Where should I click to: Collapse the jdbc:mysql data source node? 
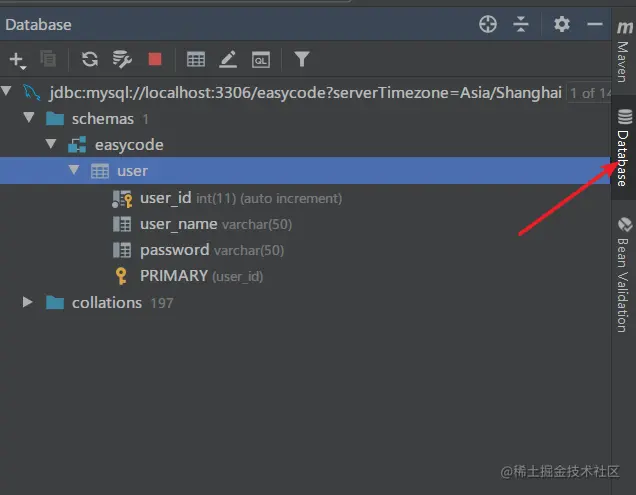(x=6, y=91)
